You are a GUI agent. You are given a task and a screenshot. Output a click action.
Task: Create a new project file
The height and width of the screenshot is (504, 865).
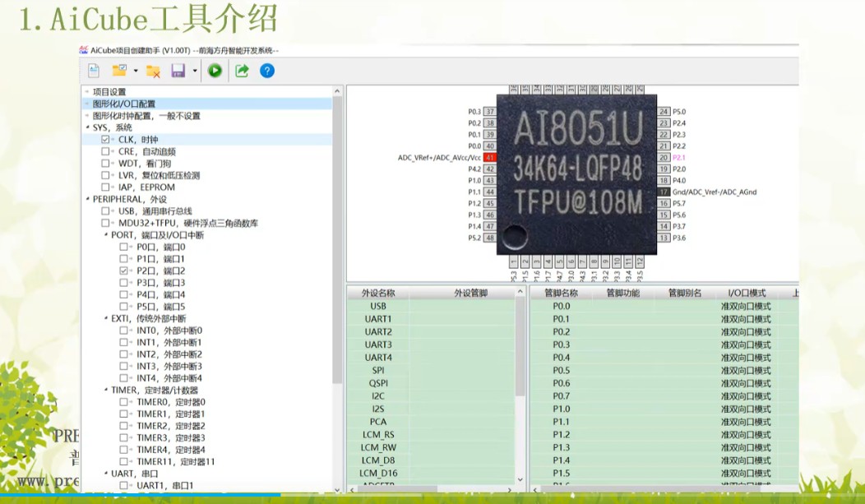(93, 71)
